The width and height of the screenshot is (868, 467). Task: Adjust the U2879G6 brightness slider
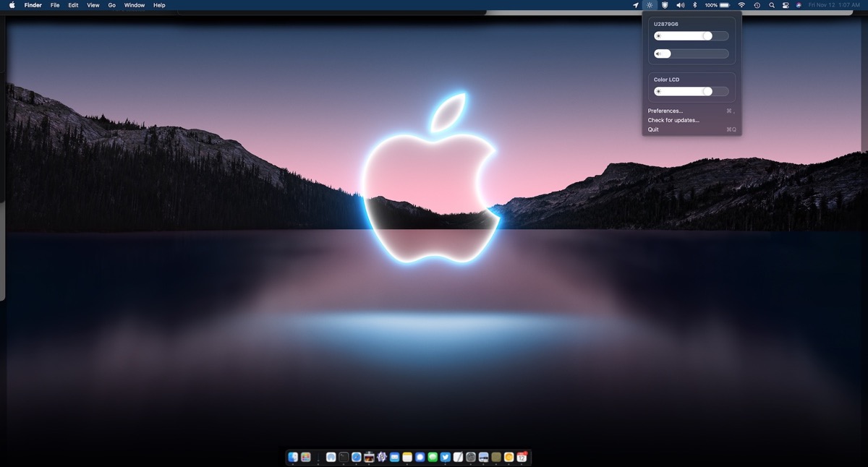[x=692, y=35]
